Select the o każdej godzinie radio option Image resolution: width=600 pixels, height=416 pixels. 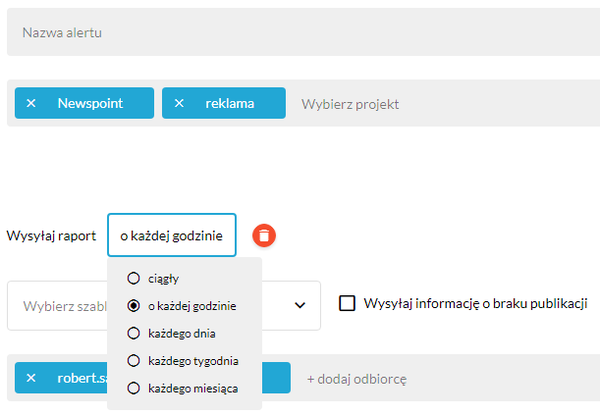tap(133, 306)
